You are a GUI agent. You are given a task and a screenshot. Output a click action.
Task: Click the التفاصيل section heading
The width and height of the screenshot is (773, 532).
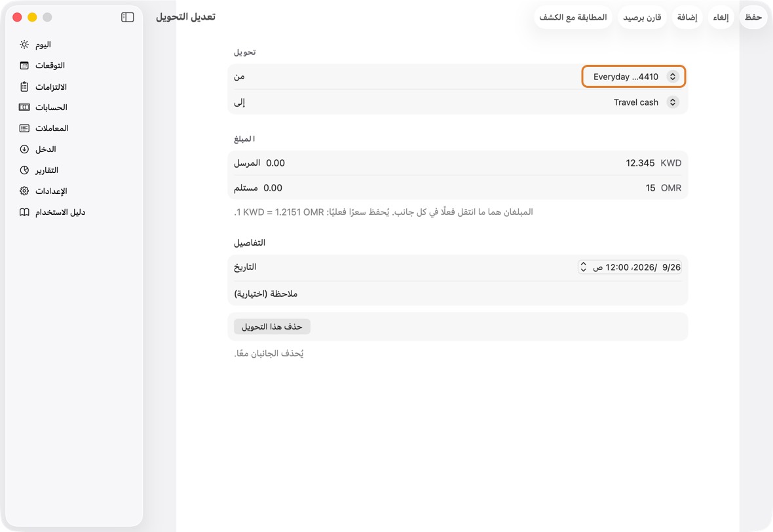point(250,242)
